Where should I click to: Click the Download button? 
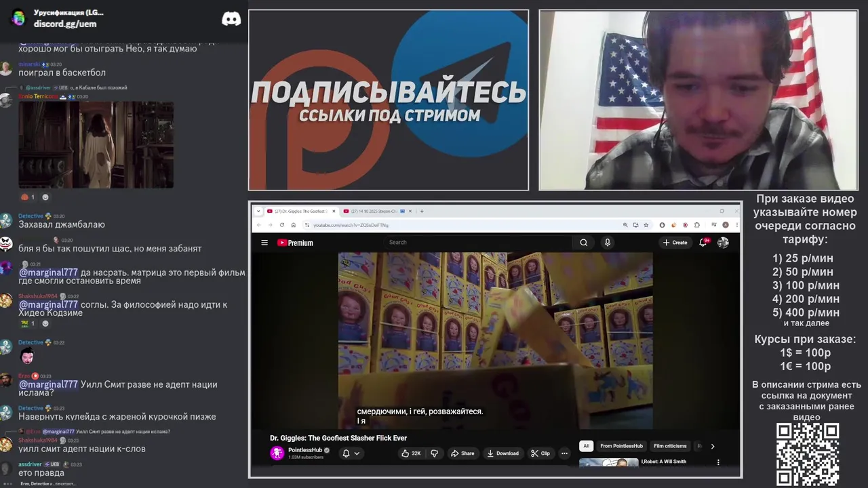pyautogui.click(x=502, y=453)
